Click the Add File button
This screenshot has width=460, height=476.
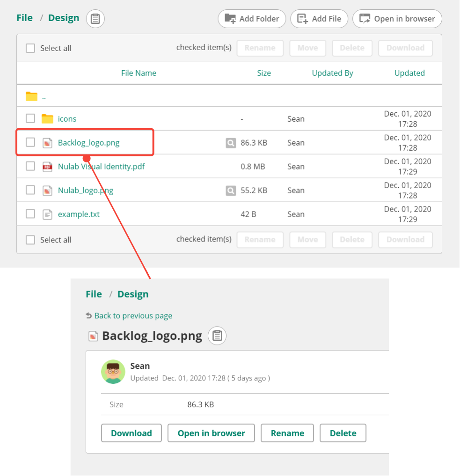tap(319, 19)
